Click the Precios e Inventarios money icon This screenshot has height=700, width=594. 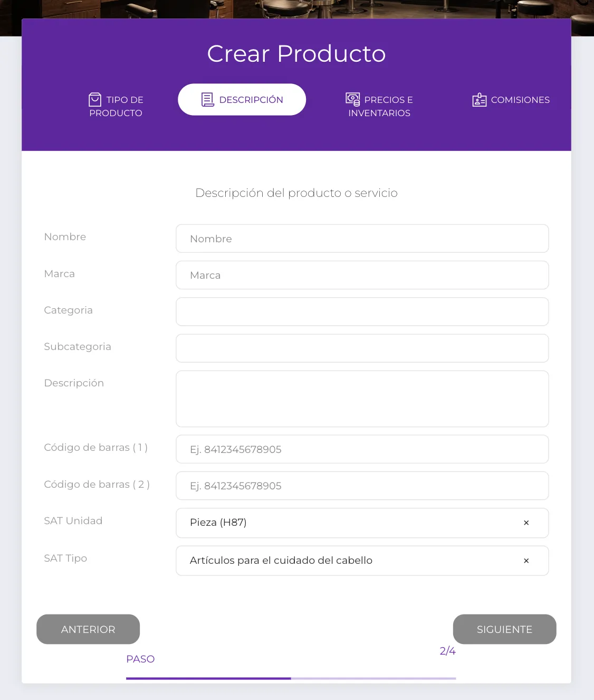click(x=352, y=98)
